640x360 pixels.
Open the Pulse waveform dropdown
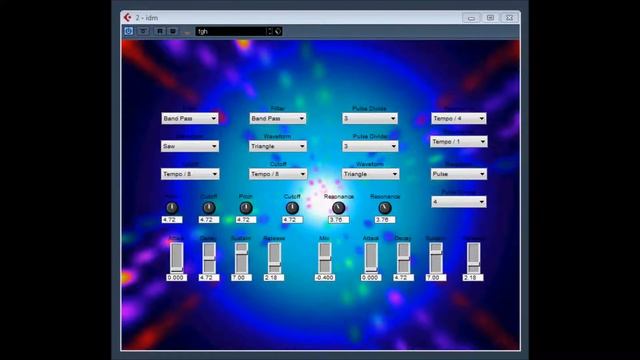tap(459, 174)
